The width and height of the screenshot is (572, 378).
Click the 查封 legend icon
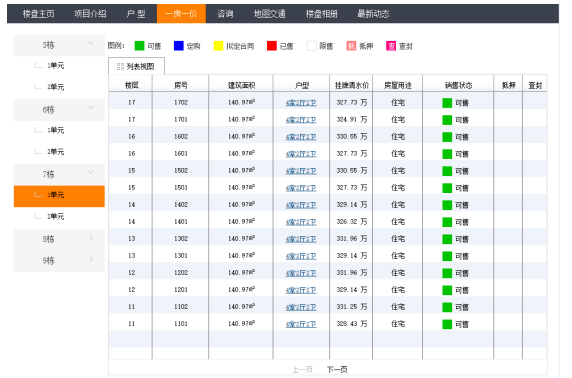391,46
